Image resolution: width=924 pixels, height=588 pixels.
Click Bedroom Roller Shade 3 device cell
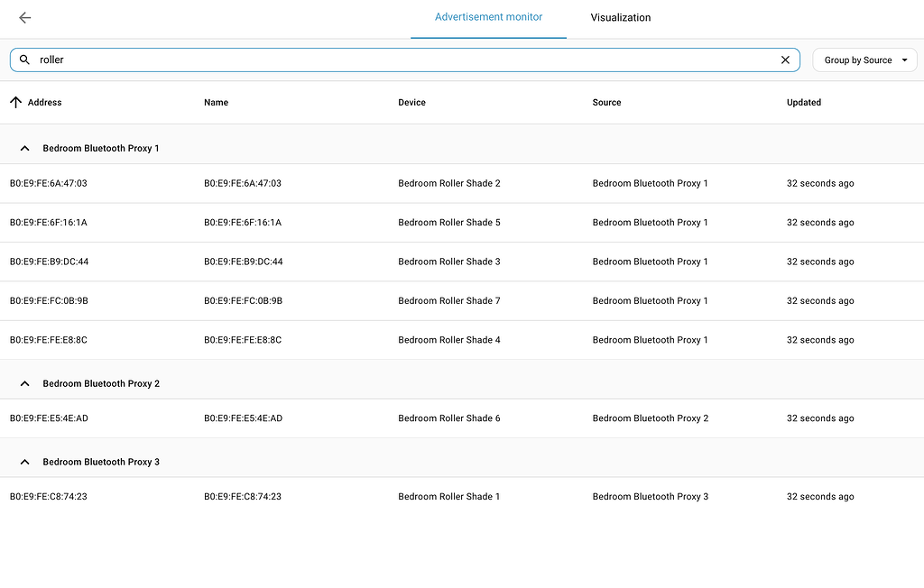[x=449, y=262]
